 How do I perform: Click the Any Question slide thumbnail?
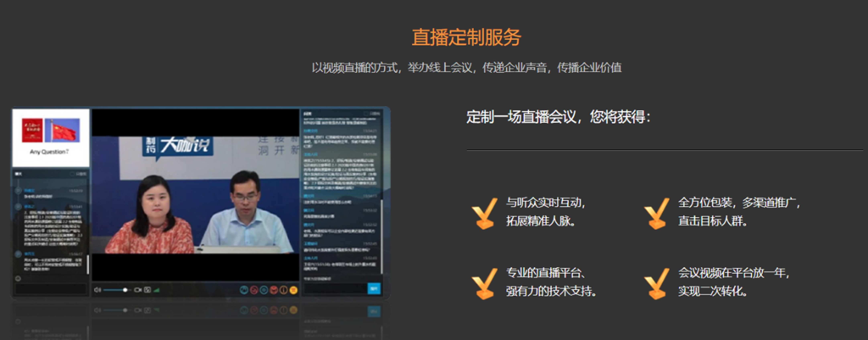[51, 138]
